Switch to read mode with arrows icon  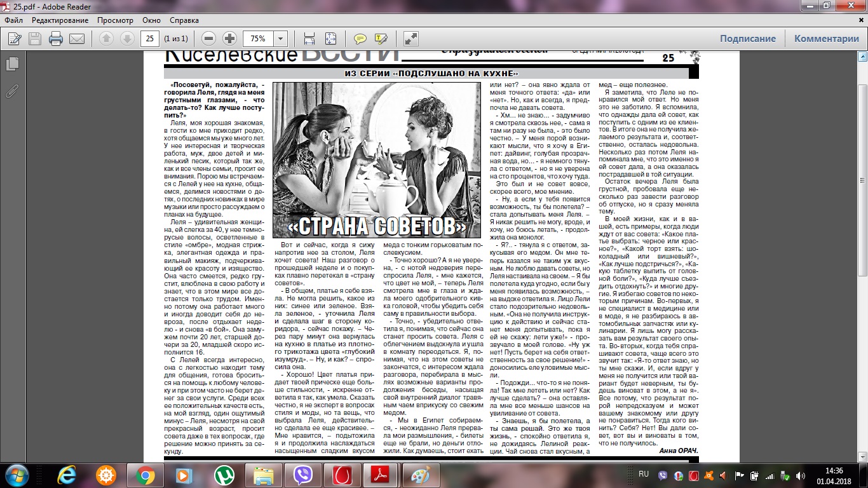click(x=411, y=39)
